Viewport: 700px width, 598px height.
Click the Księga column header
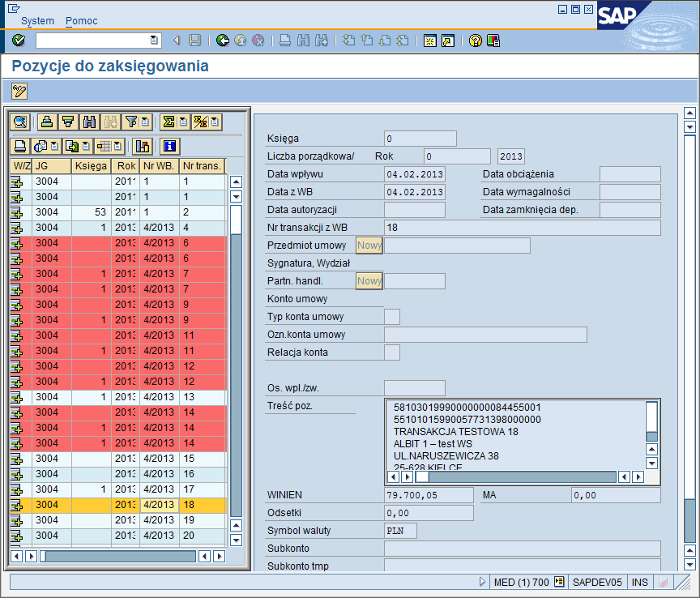[x=91, y=166]
